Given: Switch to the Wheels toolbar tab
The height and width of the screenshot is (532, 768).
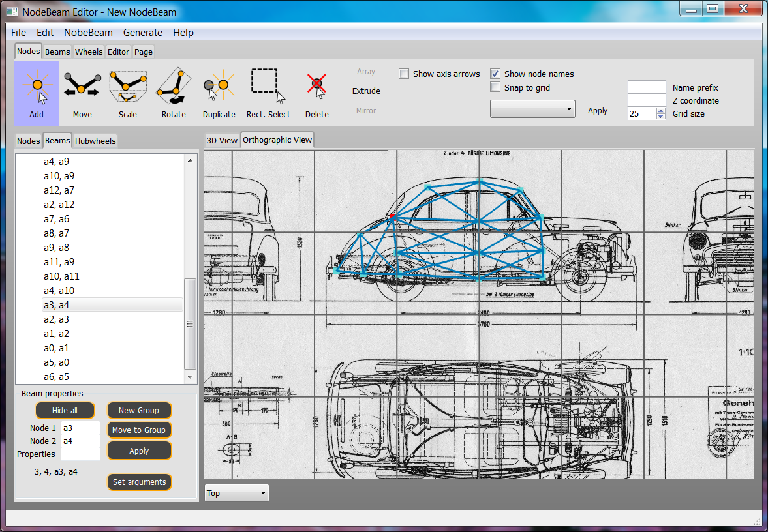Looking at the screenshot, I should [x=89, y=52].
